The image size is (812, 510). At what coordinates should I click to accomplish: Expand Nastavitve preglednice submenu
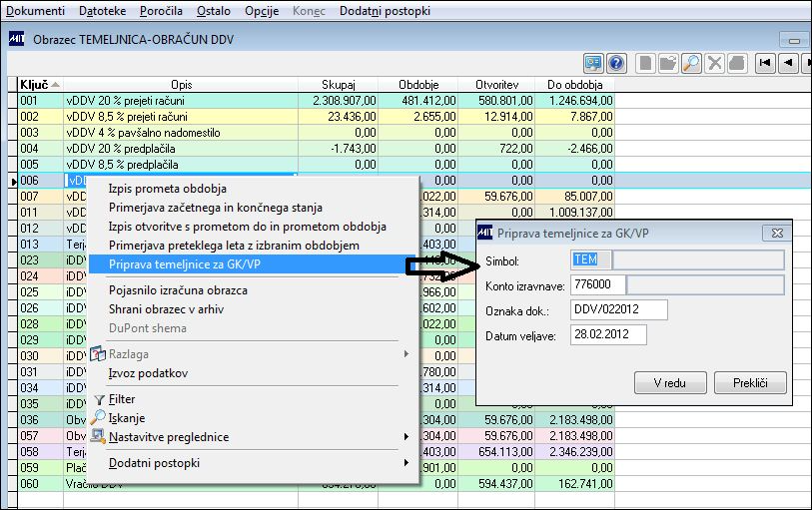(406, 436)
